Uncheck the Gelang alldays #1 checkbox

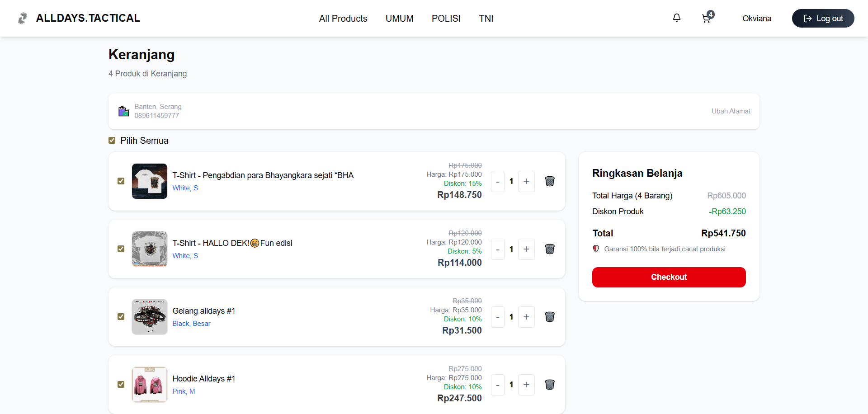(x=121, y=317)
